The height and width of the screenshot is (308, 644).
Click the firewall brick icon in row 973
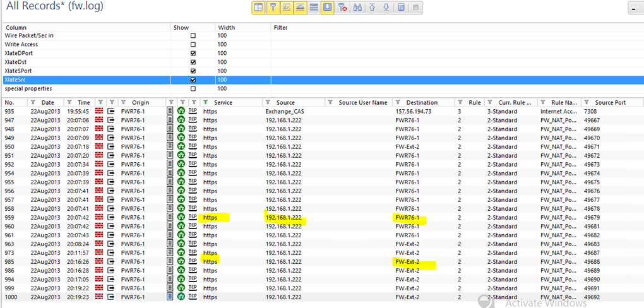click(x=99, y=253)
